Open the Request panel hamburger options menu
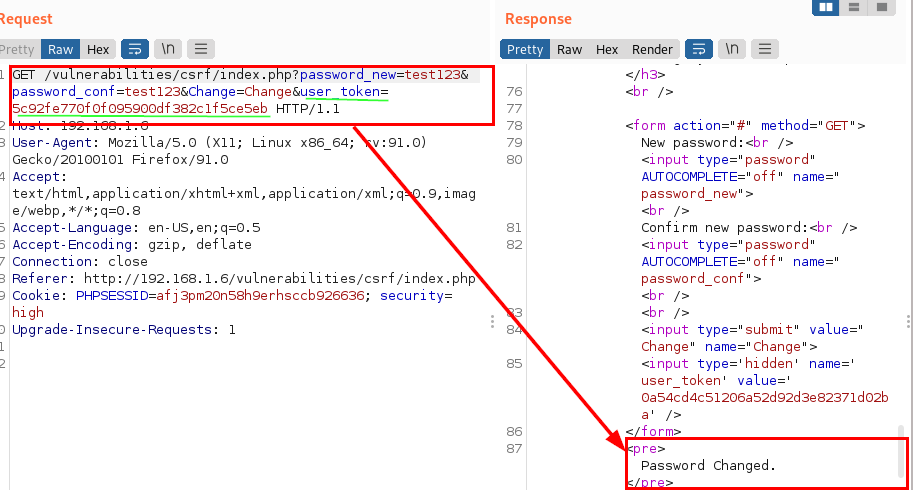 pos(200,49)
